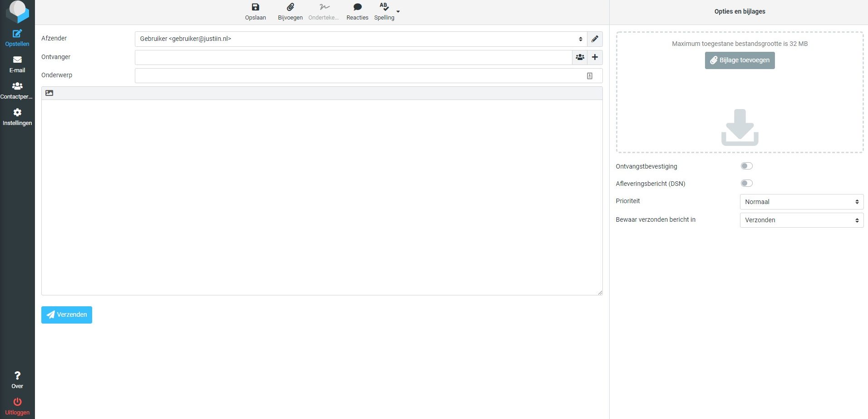The width and height of the screenshot is (868, 419).
Task: Run the Spelling check
Action: (384, 12)
